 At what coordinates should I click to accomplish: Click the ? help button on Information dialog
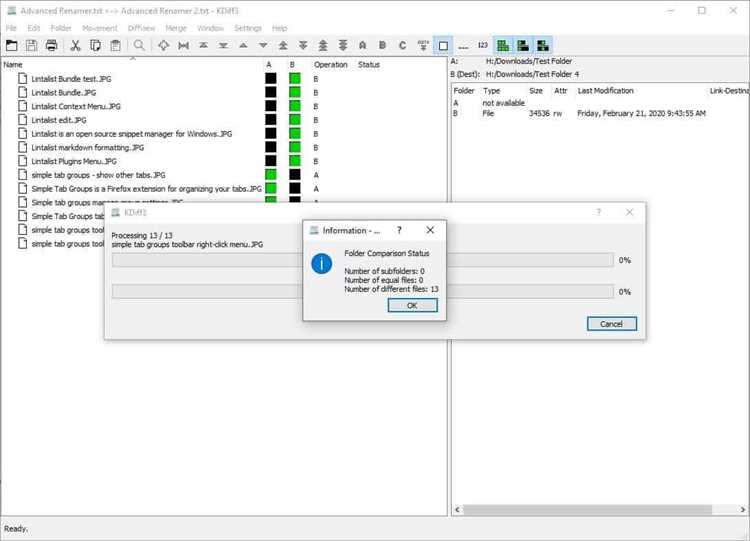click(399, 231)
